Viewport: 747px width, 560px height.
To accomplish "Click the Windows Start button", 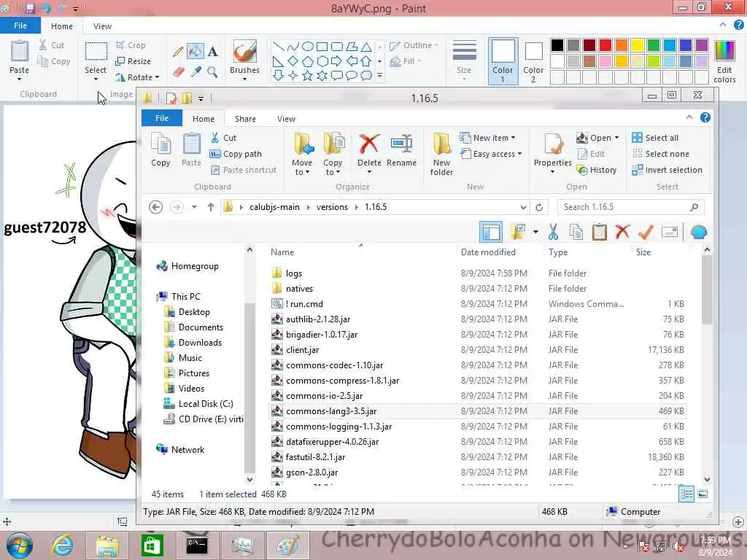I will click(x=18, y=545).
